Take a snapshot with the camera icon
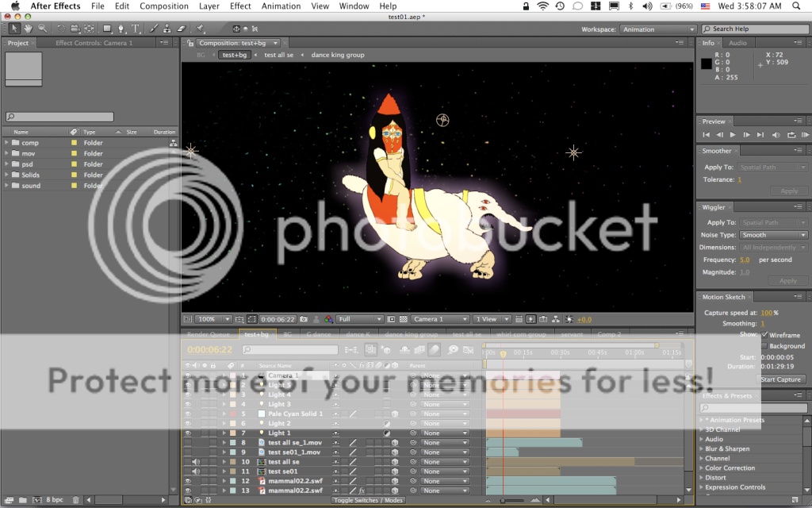 tap(304, 319)
